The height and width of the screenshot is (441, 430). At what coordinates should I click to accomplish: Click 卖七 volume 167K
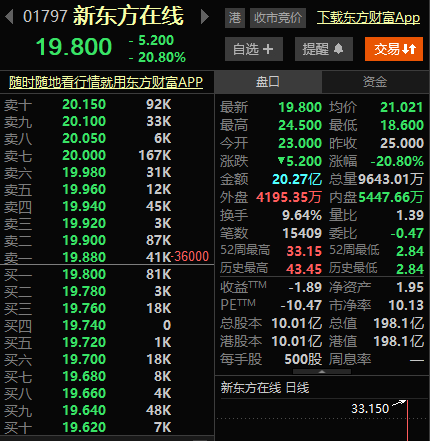tap(155, 155)
